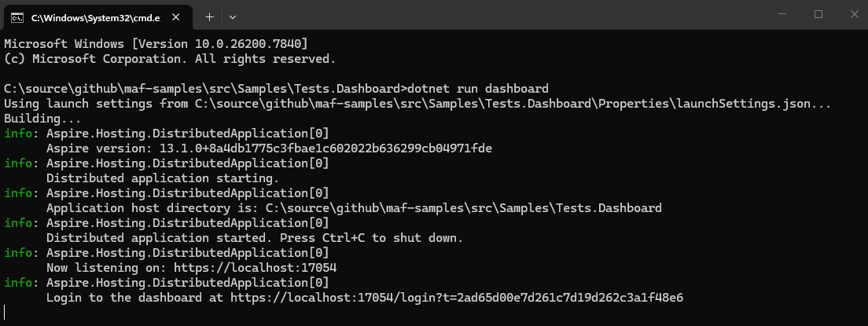Click the first green 'info' label
Screen dimensions: 868x326
pyautogui.click(x=17, y=133)
